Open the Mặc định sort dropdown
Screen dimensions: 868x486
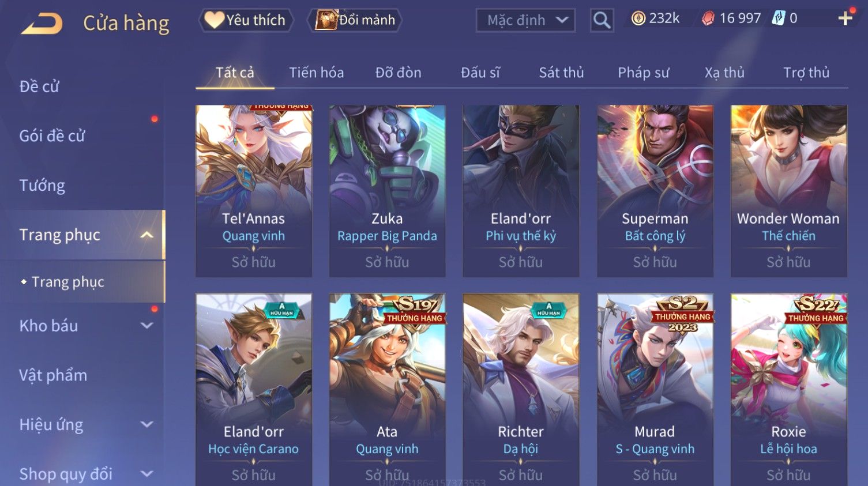coord(525,20)
